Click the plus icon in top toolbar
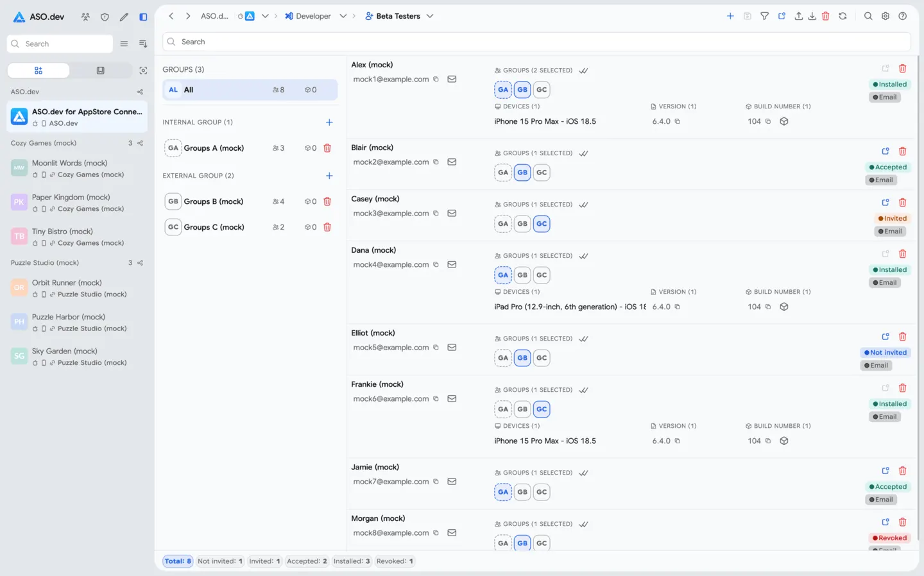The image size is (924, 576). click(x=730, y=16)
